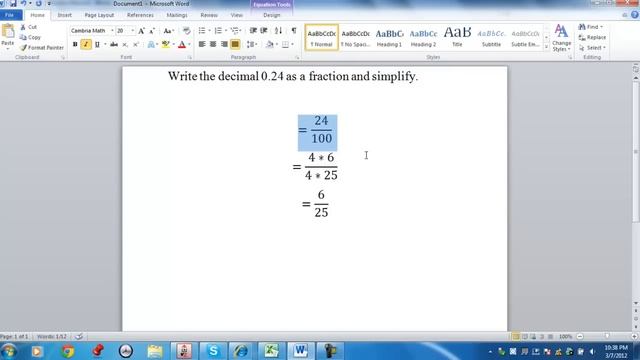Image resolution: width=640 pixels, height=360 pixels.
Task: Click the zoom slider in the status bar
Action: [607, 337]
